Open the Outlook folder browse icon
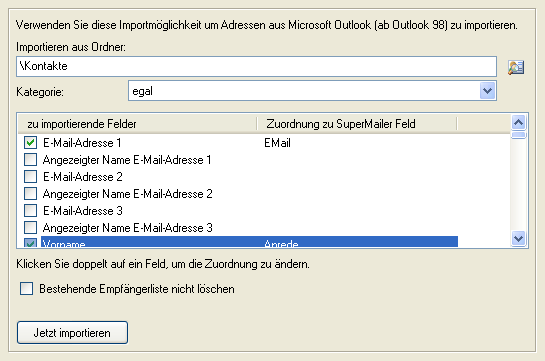This screenshot has height=361, width=545. point(516,67)
